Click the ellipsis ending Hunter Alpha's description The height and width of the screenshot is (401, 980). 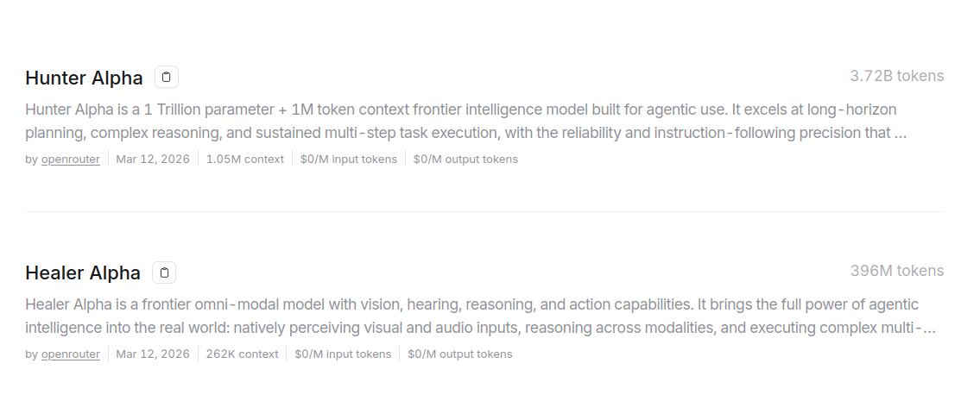901,135
